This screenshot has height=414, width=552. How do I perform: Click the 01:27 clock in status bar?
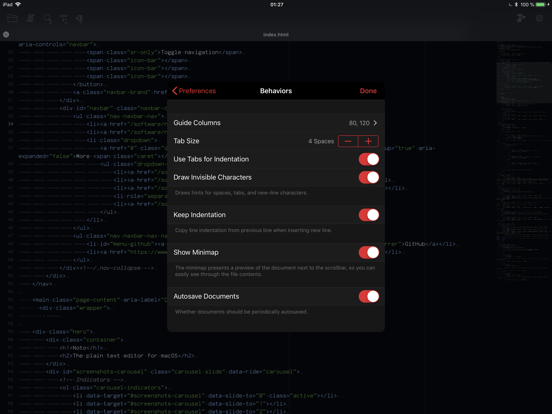[x=277, y=5]
